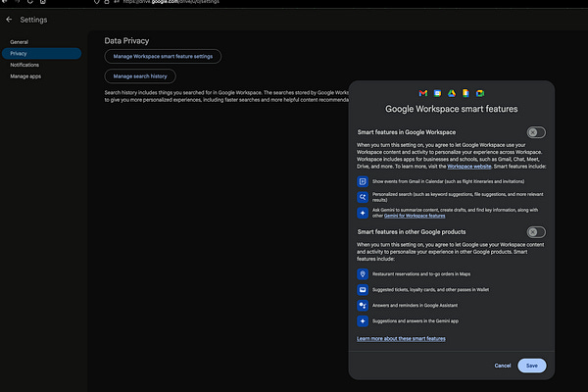
Task: Click the Wallet passes feature icon
Action: pos(363,290)
